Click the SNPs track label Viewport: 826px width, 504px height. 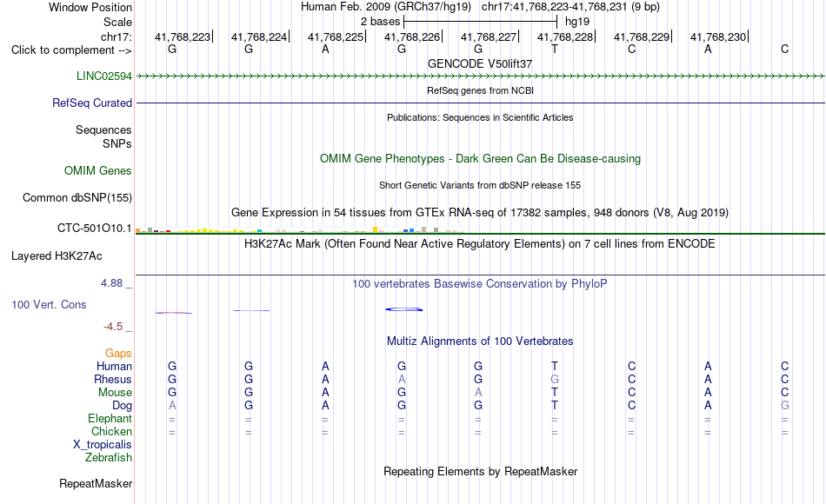[117, 143]
